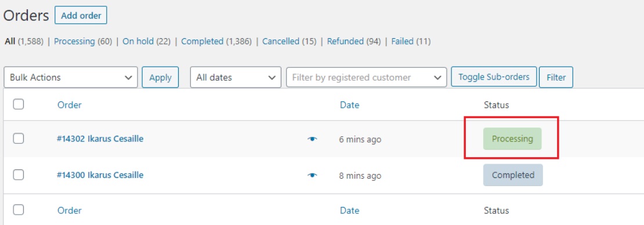Click the Add order button
Viewport: 644px width, 225px height.
tap(81, 16)
